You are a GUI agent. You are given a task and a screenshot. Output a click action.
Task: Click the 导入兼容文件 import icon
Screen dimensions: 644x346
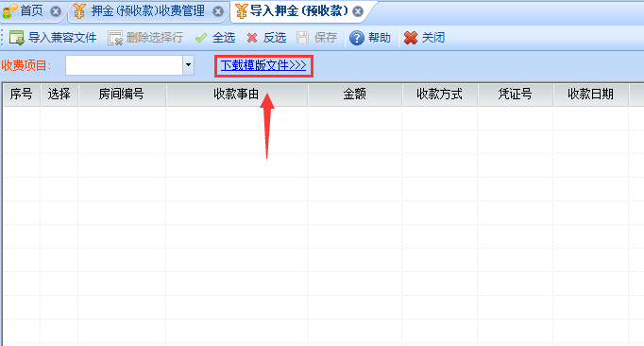click(x=17, y=38)
